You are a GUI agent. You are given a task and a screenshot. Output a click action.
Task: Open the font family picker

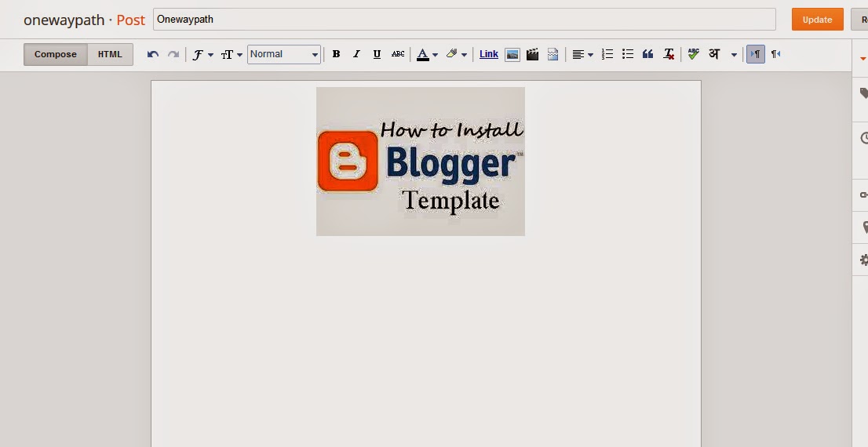202,54
